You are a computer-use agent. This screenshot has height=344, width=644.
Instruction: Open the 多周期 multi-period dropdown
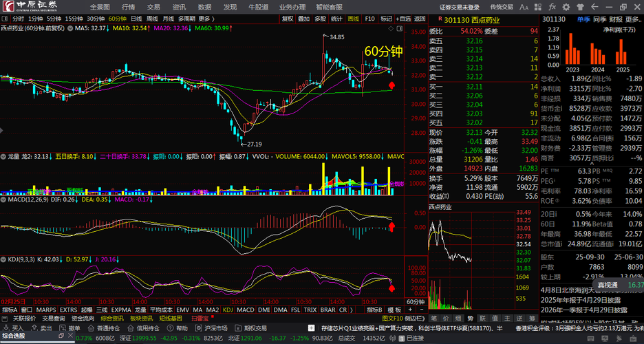[x=187, y=19]
